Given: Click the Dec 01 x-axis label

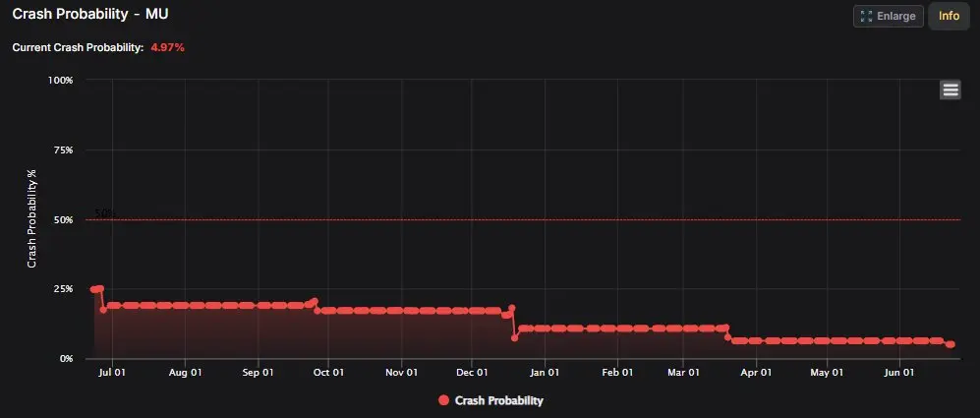Looking at the screenshot, I should [472, 373].
